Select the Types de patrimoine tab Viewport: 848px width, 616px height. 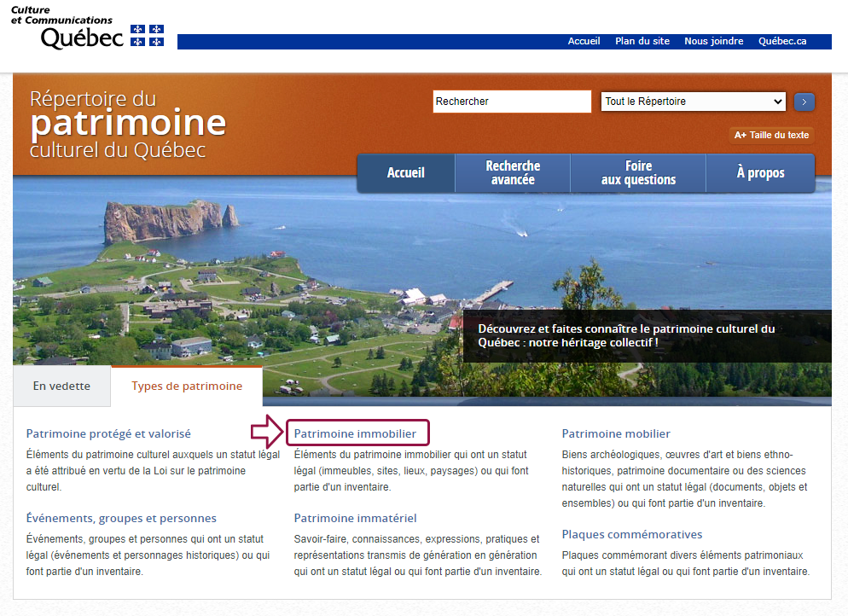tap(187, 386)
